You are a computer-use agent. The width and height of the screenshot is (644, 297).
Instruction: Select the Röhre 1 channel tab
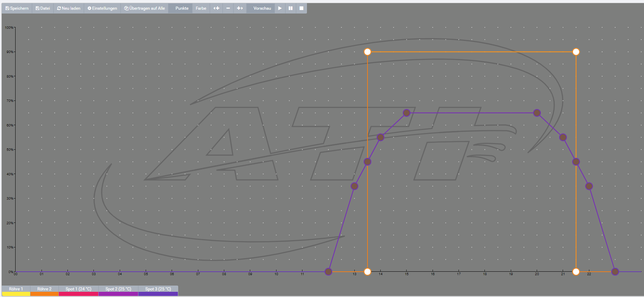click(16, 289)
